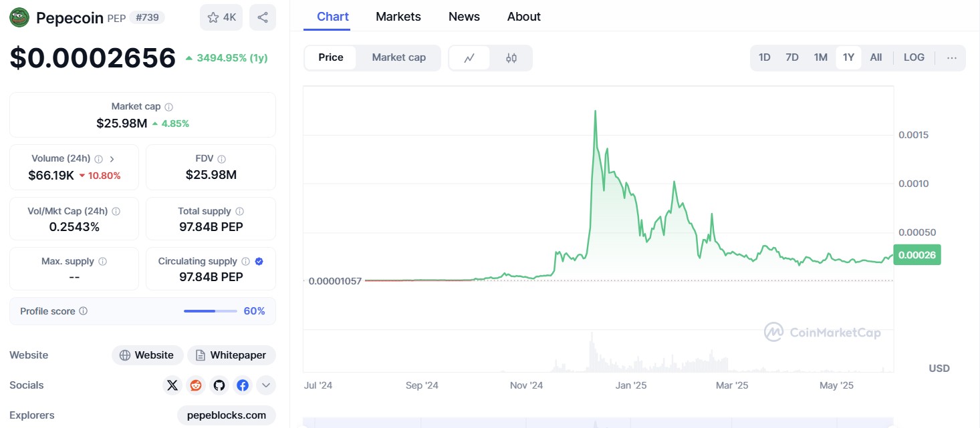Open the Pepecoin Whitepaper

(231, 355)
